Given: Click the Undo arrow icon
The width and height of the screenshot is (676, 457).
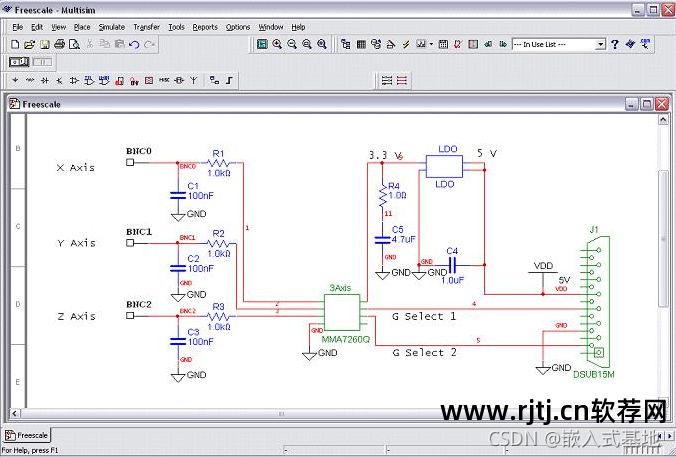Looking at the screenshot, I should 134,44.
